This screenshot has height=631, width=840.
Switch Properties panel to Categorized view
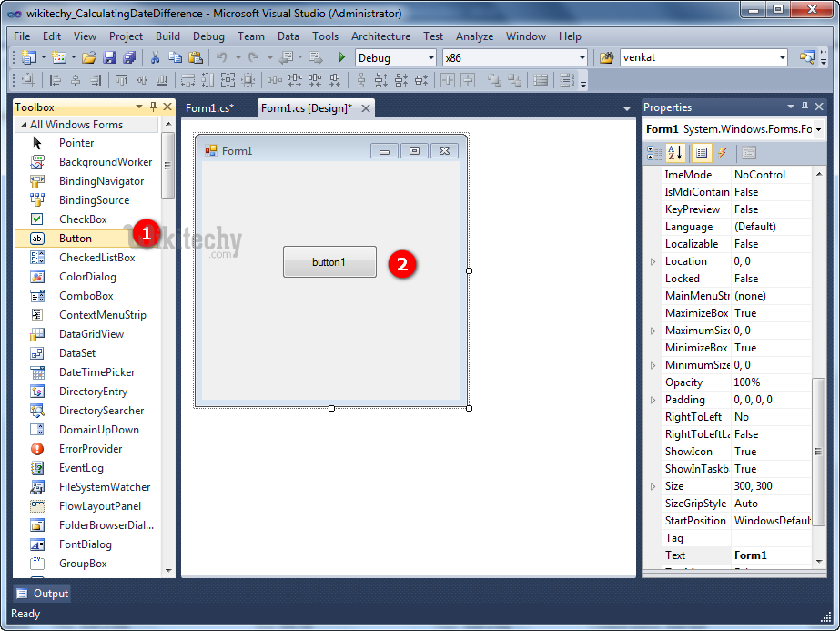654,153
